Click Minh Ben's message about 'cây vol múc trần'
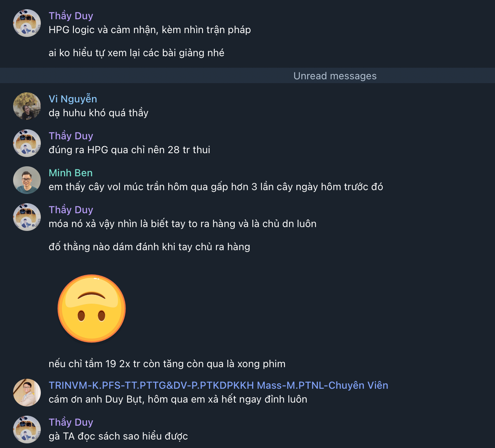495x448 pixels. 216,187
